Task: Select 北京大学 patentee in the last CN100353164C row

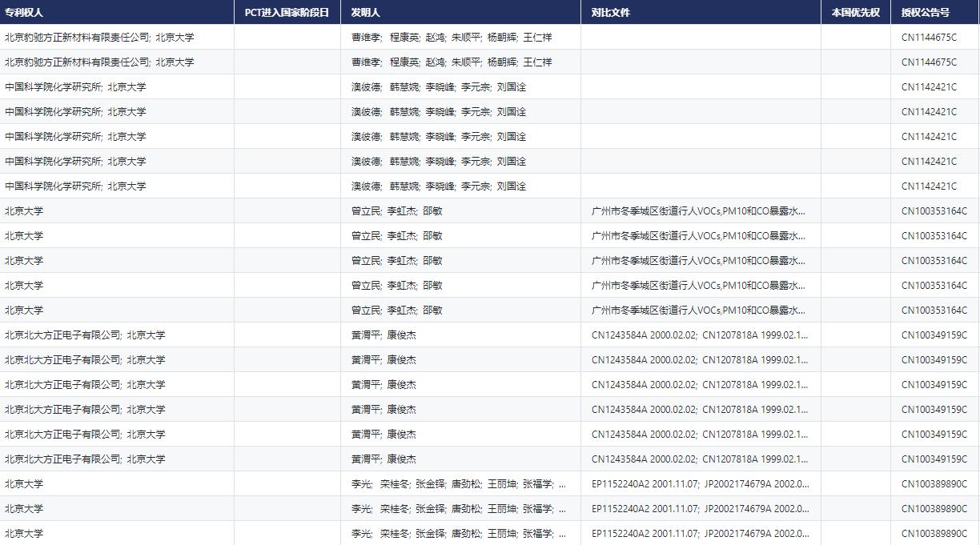Action: coord(24,310)
